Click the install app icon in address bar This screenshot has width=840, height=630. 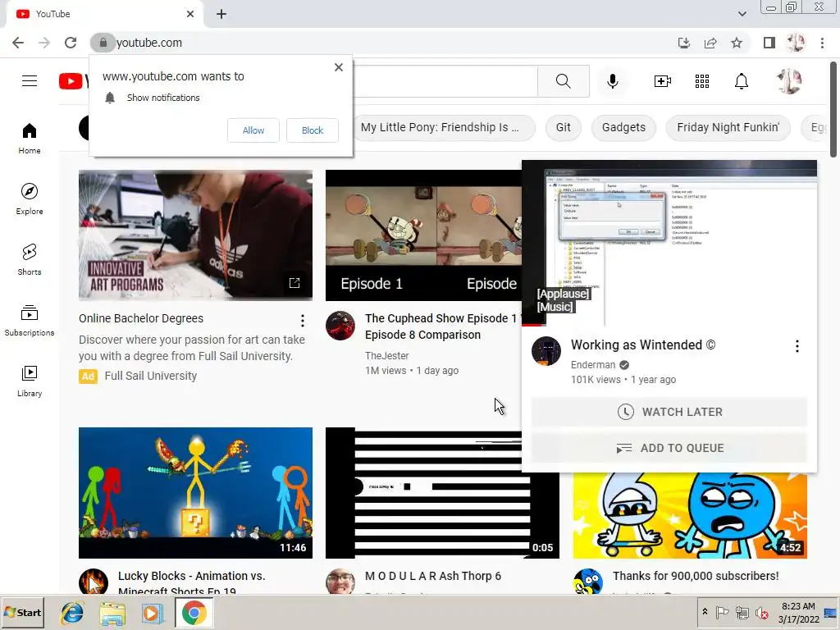point(684,43)
